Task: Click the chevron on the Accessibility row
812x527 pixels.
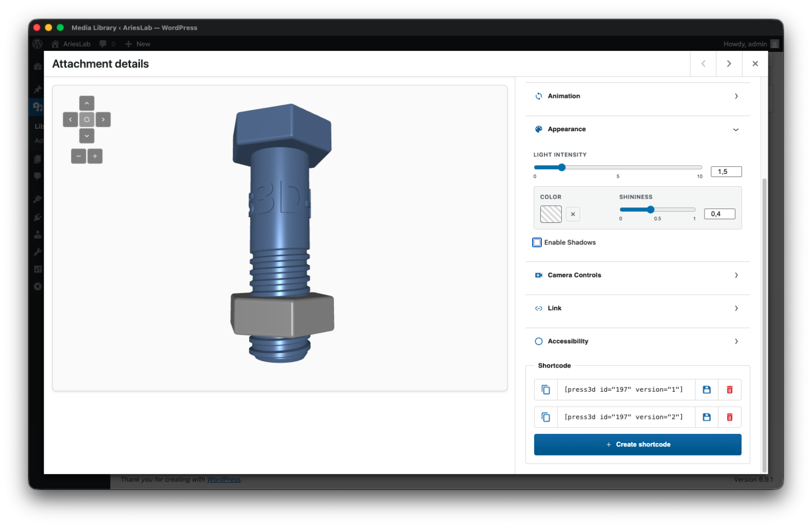Action: pos(736,341)
